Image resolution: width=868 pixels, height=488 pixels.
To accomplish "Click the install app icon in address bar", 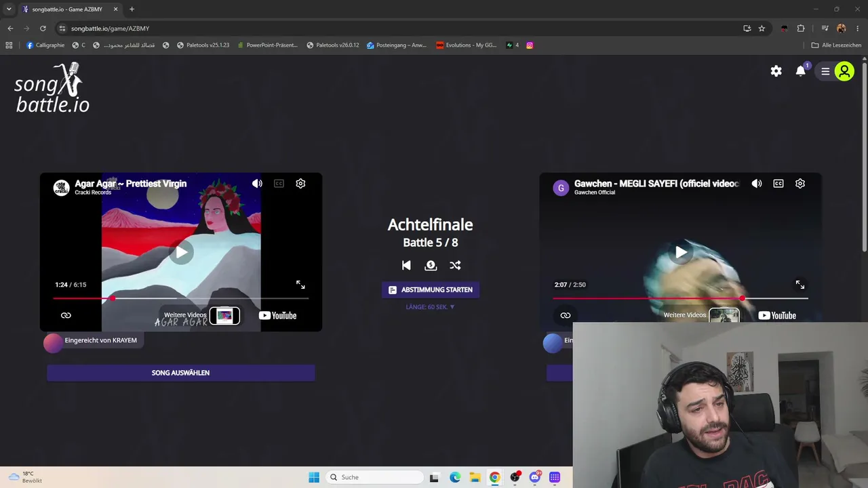I will [x=747, y=28].
